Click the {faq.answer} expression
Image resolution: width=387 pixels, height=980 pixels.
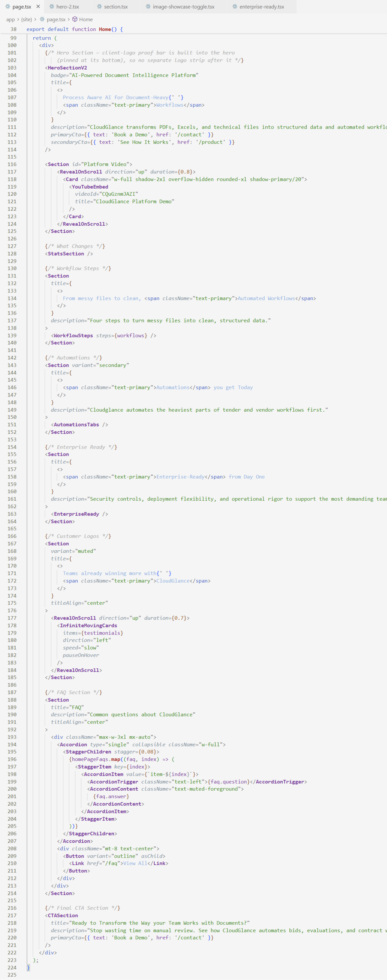point(111,796)
